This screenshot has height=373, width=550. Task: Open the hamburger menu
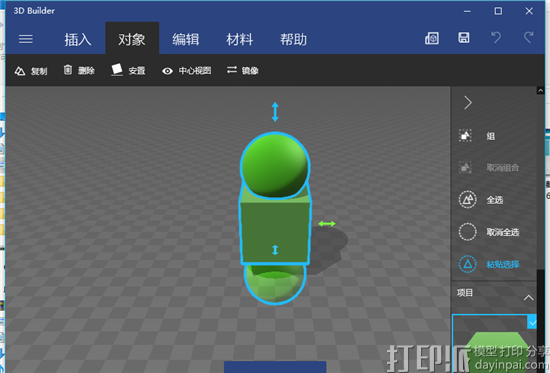(x=26, y=39)
